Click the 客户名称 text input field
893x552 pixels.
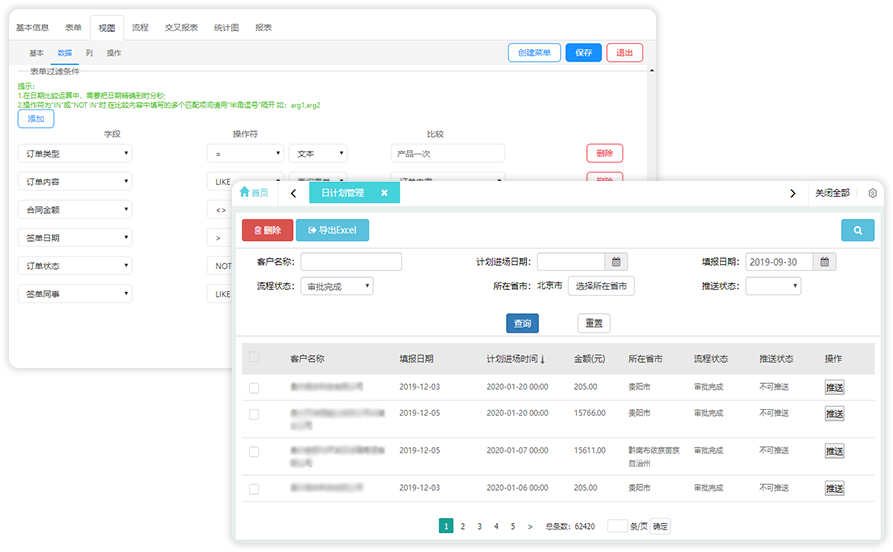(x=351, y=262)
